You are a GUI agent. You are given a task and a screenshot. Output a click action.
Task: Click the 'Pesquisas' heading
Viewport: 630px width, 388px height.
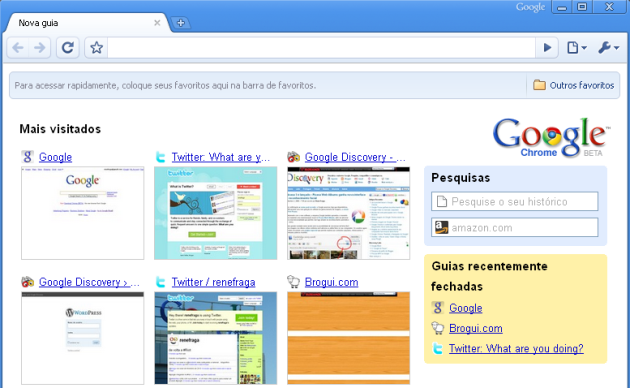click(460, 178)
